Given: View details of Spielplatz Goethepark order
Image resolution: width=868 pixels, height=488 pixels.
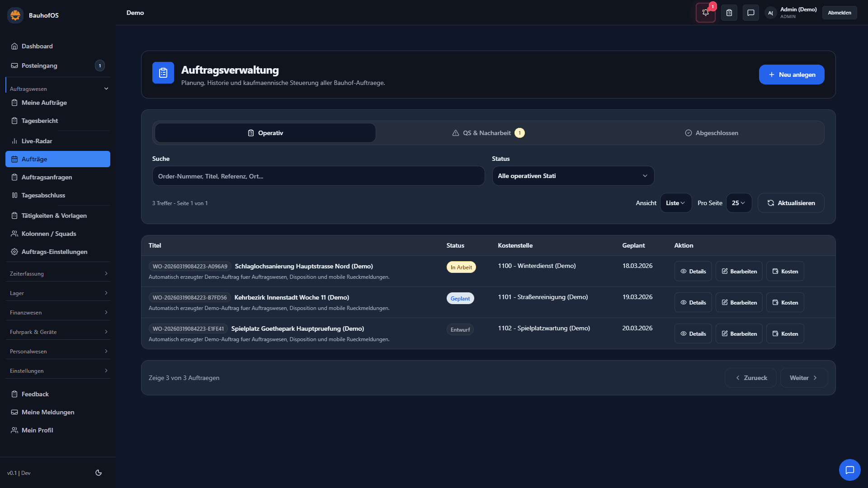Looking at the screenshot, I should [x=693, y=333].
